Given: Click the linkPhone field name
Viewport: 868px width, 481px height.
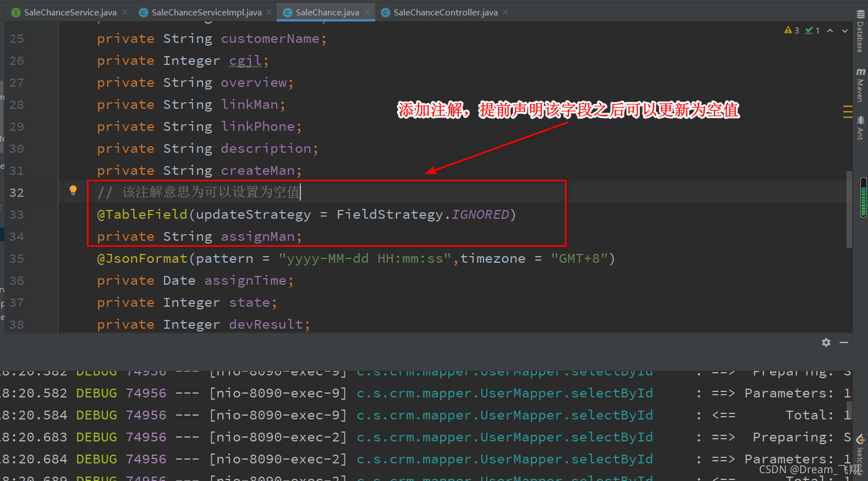Looking at the screenshot, I should (x=257, y=127).
